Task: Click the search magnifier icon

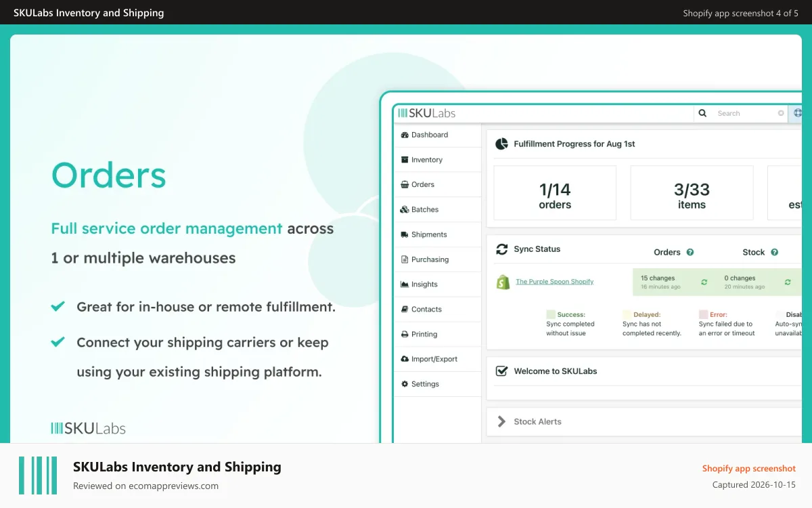Action: pyautogui.click(x=702, y=113)
